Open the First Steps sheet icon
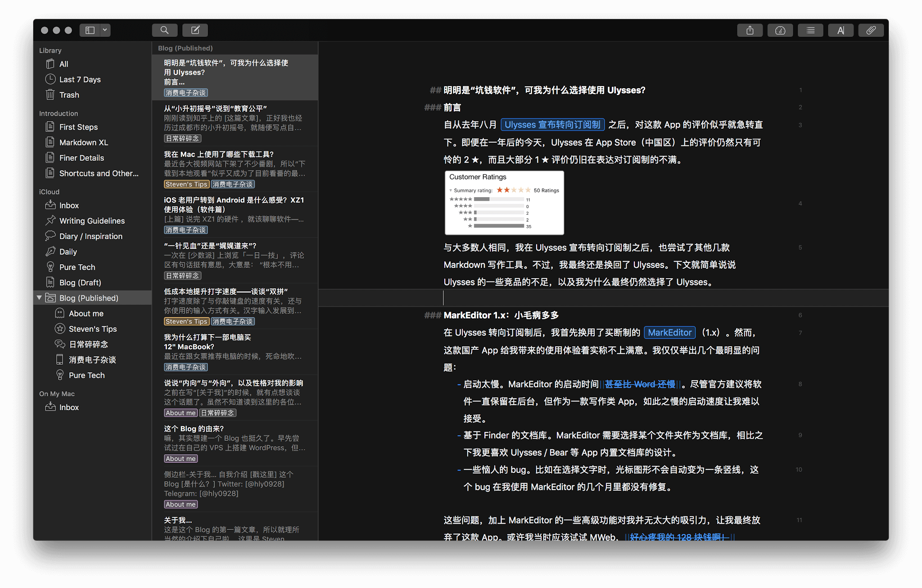This screenshot has width=922, height=588. (50, 127)
